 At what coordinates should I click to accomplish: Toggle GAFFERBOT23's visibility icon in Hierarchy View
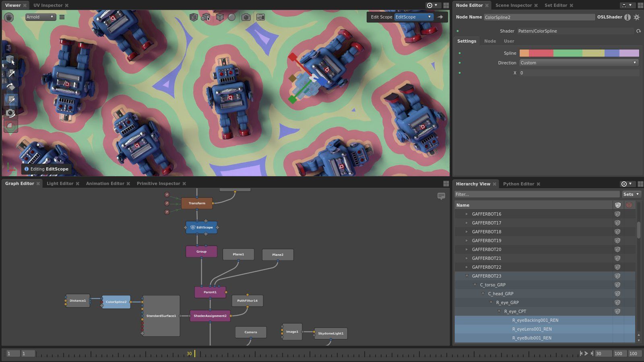click(617, 276)
